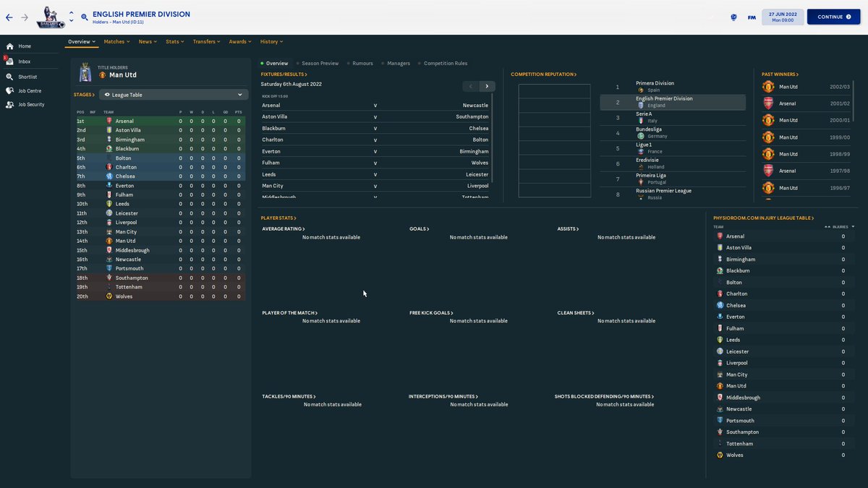Click the Barclays Premier Division competition badge
The image size is (868, 488).
50,17
